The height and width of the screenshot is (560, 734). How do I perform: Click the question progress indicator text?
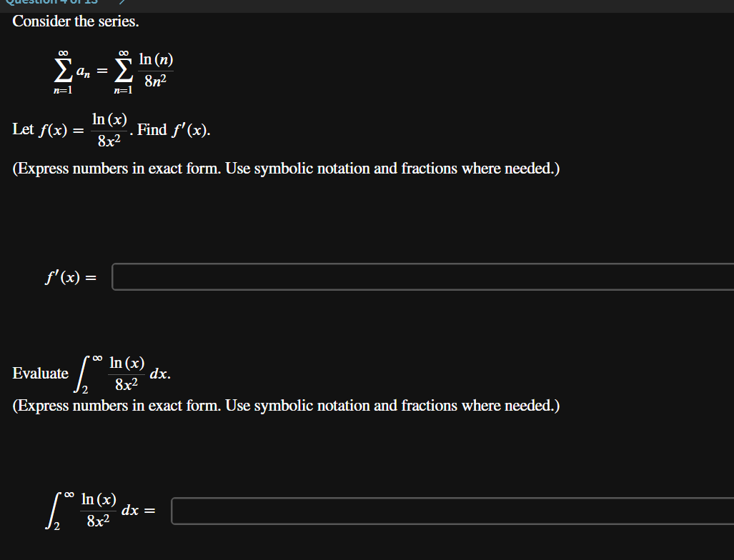coord(54,3)
